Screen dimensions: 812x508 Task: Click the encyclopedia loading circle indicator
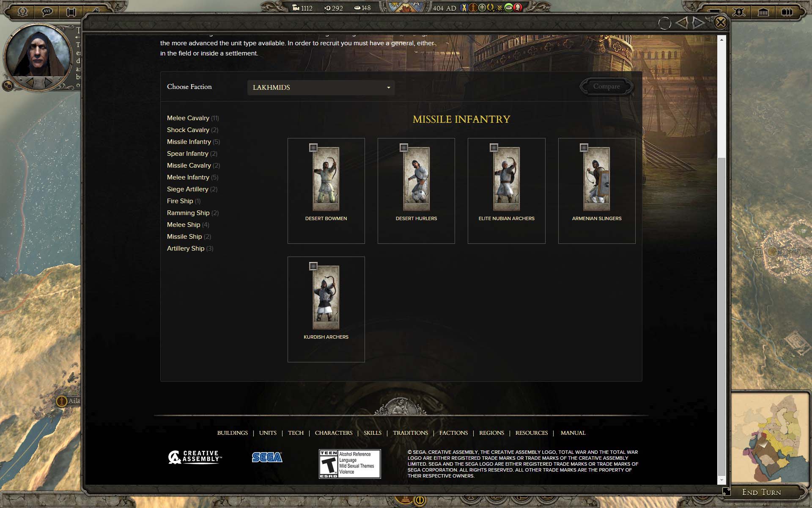pos(664,23)
